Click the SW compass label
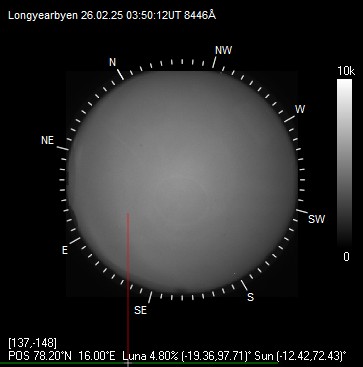The width and height of the screenshot is (363, 367). pyautogui.click(x=316, y=219)
